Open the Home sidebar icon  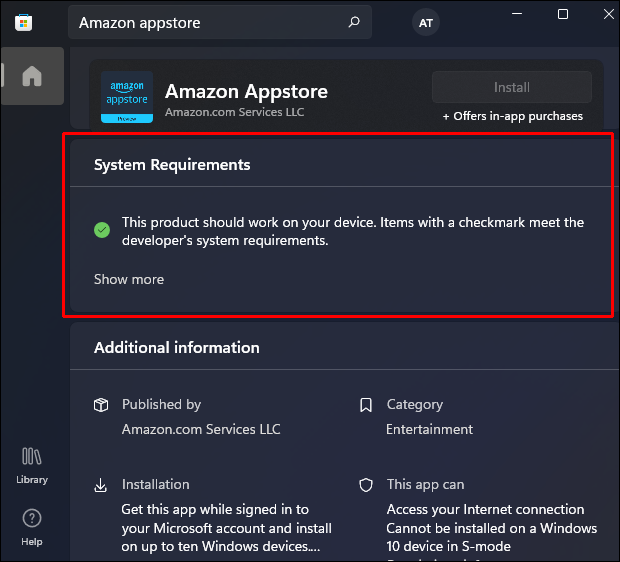click(x=32, y=76)
